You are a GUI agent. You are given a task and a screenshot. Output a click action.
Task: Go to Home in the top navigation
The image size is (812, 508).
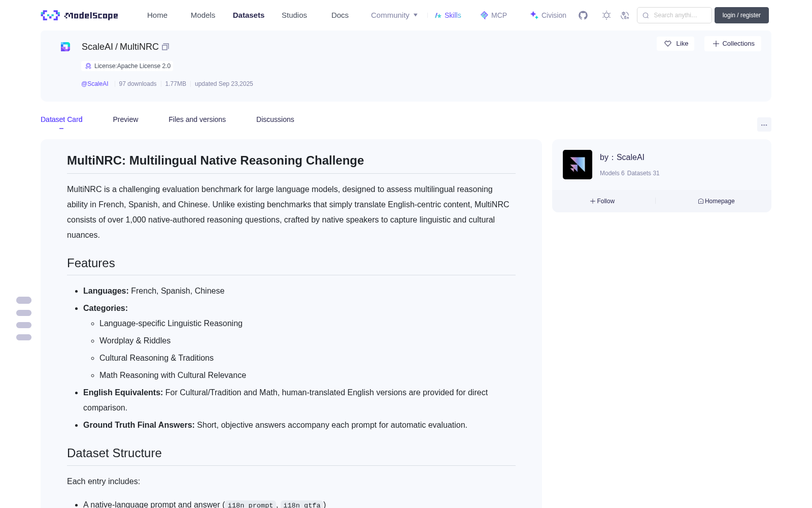point(157,15)
